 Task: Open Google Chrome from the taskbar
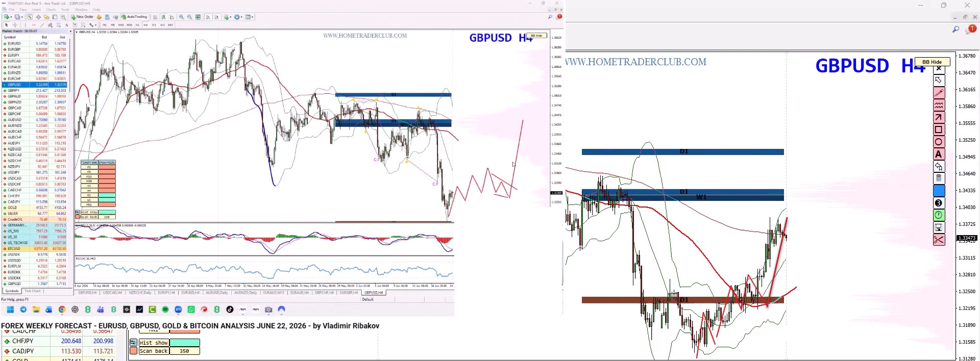(x=62, y=310)
